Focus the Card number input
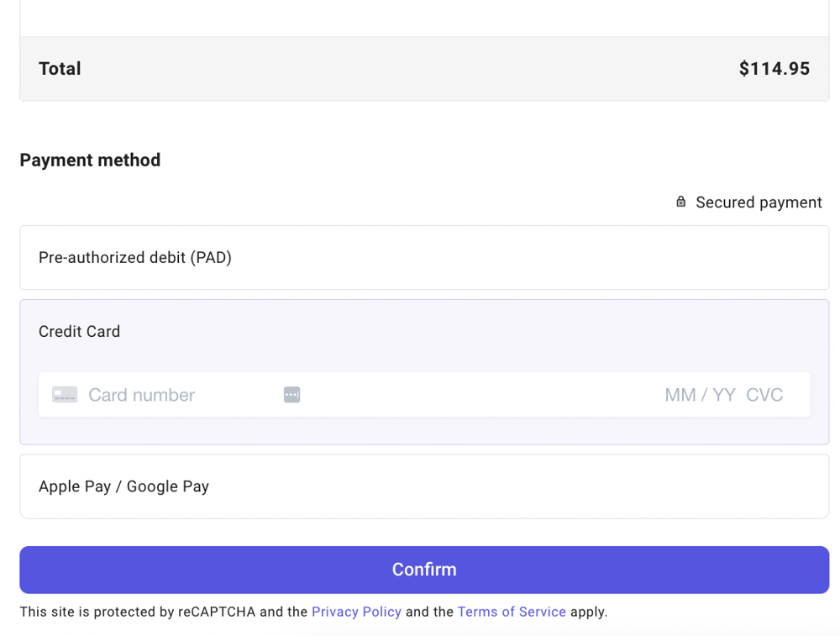Screen dimensions: 840x636 click(x=182, y=395)
